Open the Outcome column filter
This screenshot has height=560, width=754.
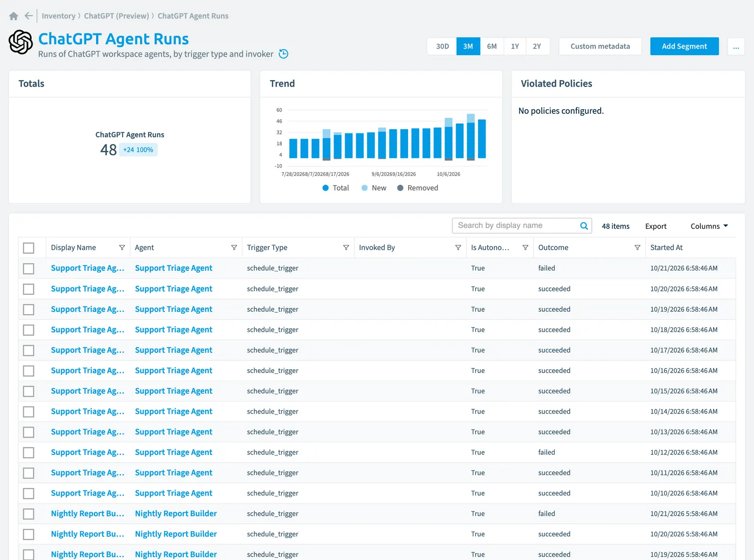(x=638, y=248)
